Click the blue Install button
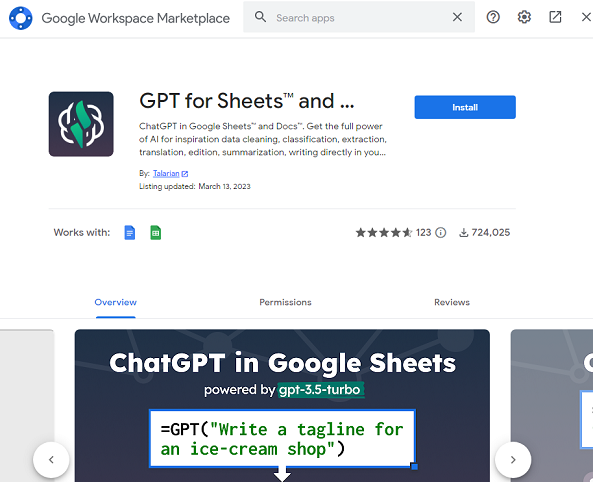This screenshot has width=593, height=482. pos(465,107)
